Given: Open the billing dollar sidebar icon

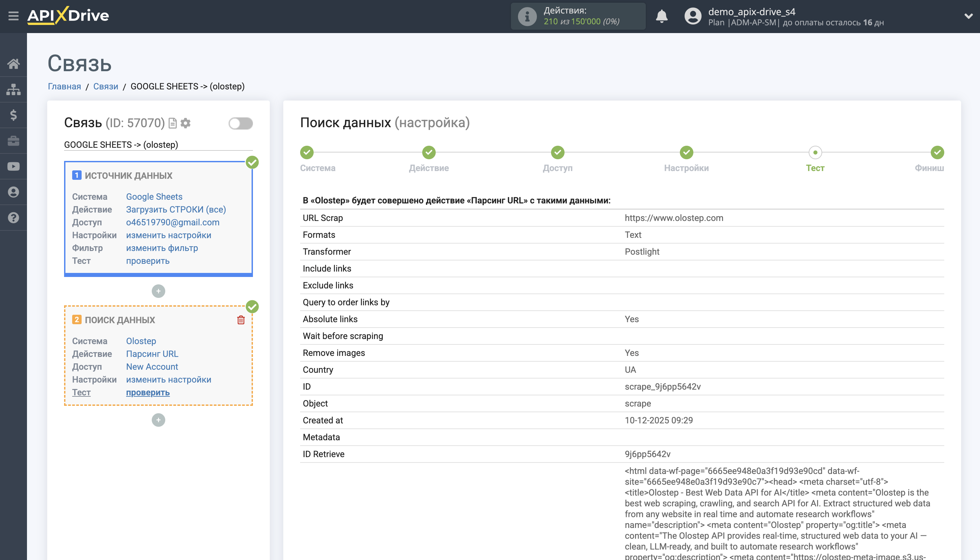Looking at the screenshot, I should (x=13, y=115).
